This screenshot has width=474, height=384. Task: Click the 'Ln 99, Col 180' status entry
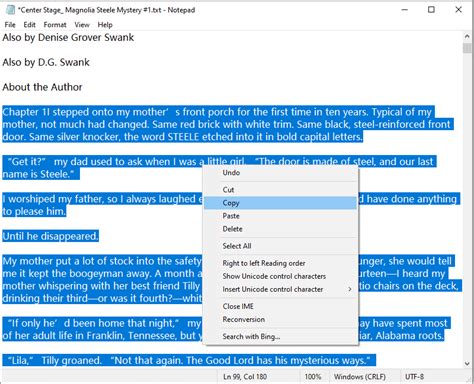pos(245,377)
